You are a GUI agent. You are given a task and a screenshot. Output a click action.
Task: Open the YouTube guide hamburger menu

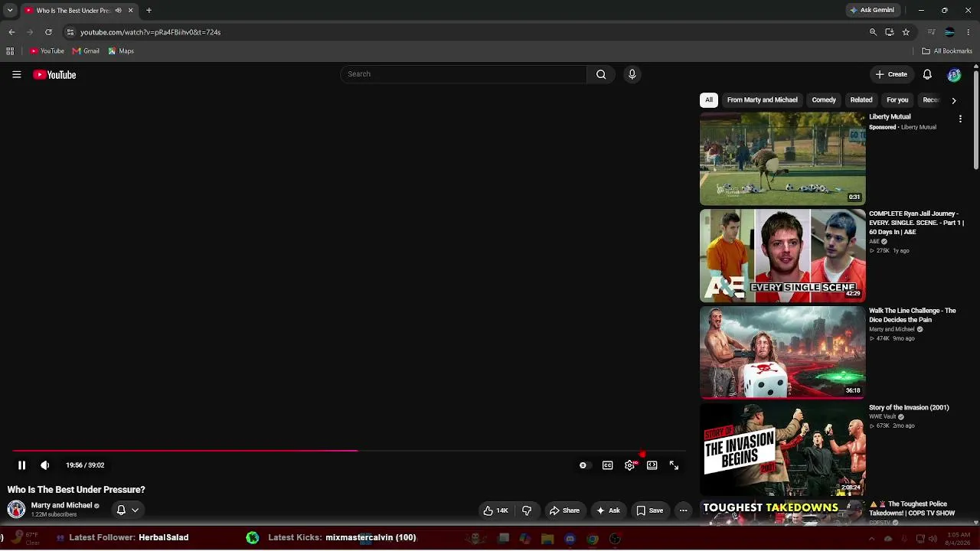click(16, 74)
